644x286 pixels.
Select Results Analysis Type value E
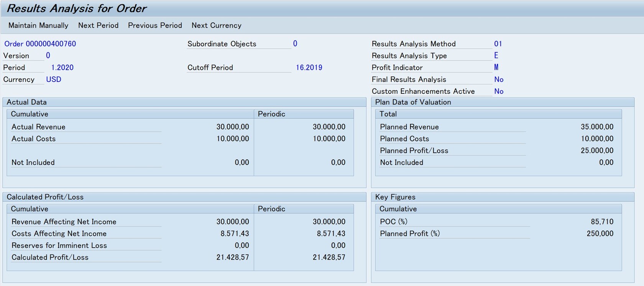pos(496,56)
